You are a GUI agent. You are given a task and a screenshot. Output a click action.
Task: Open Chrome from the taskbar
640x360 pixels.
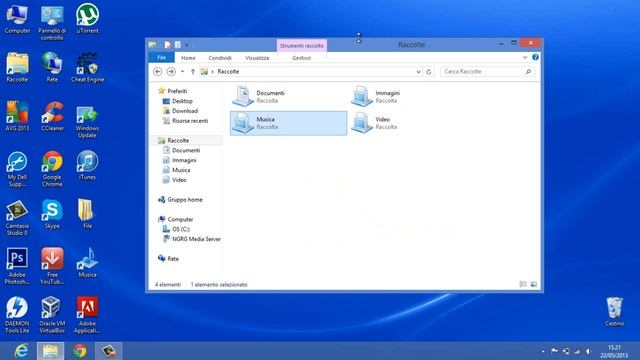(x=80, y=351)
